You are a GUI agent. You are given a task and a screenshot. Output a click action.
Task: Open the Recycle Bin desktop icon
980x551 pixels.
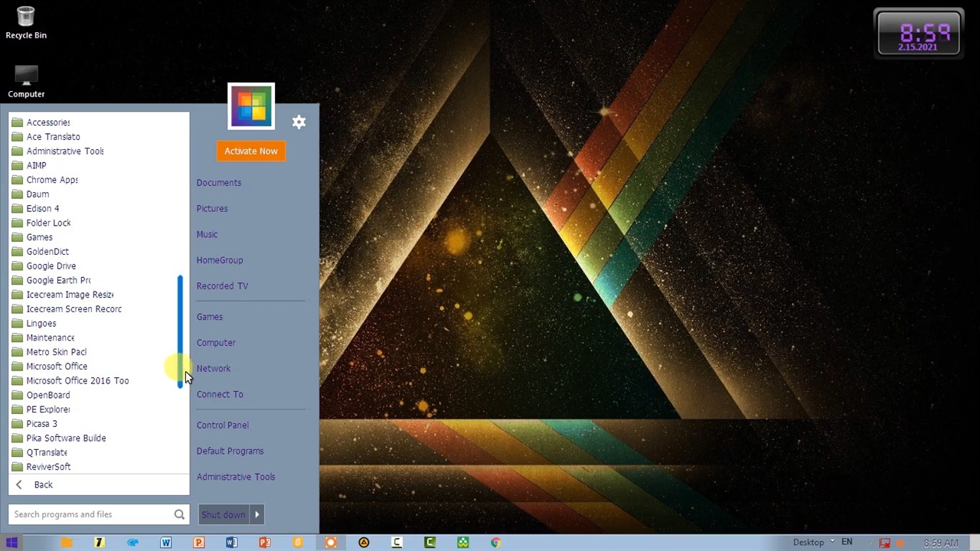coord(26,23)
